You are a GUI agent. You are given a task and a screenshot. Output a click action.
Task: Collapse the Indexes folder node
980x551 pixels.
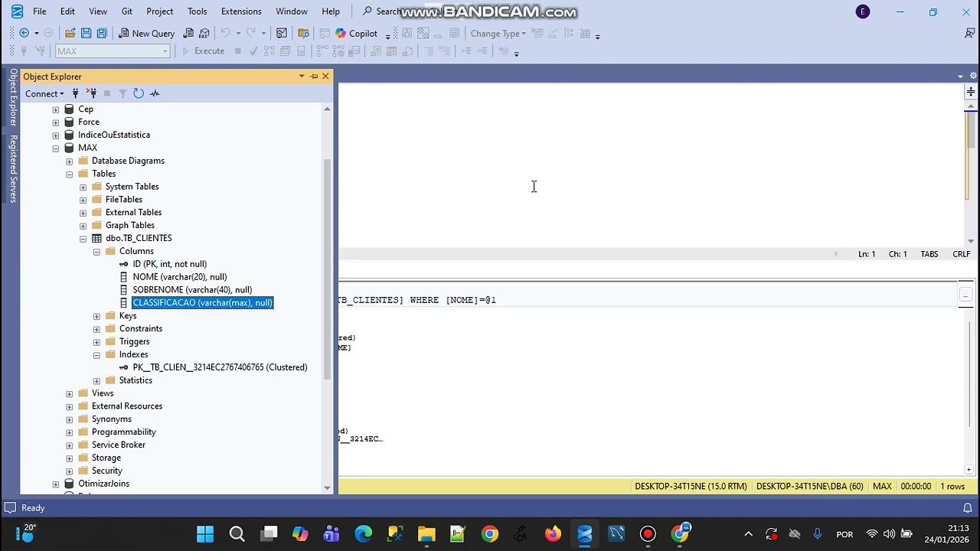click(97, 355)
